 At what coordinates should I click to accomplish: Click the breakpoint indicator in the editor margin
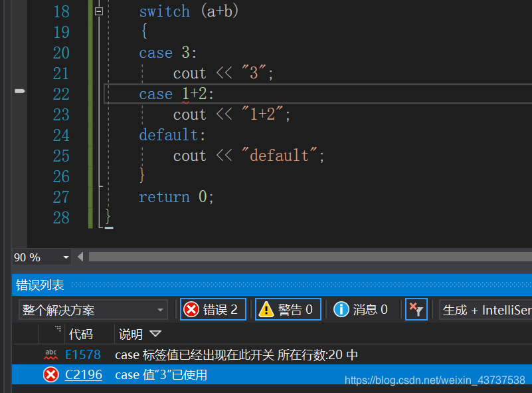[x=19, y=90]
